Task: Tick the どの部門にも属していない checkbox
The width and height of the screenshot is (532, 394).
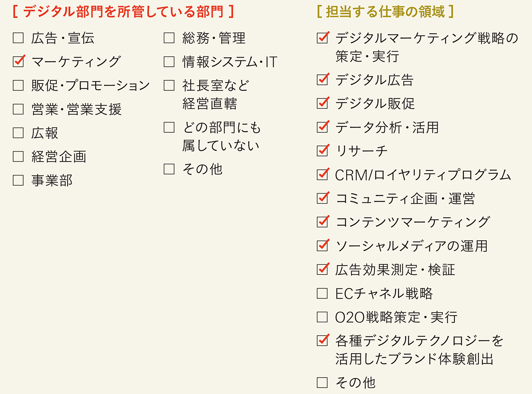Action: 169,127
